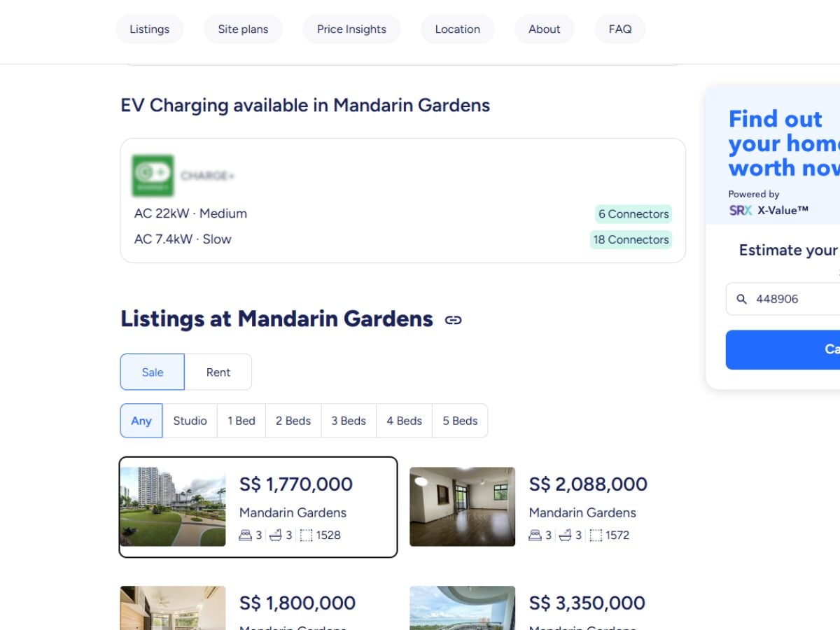The width and height of the screenshot is (840, 630).
Task: Click thumbnail of S$ 2,088,000 listing
Action: 462,507
